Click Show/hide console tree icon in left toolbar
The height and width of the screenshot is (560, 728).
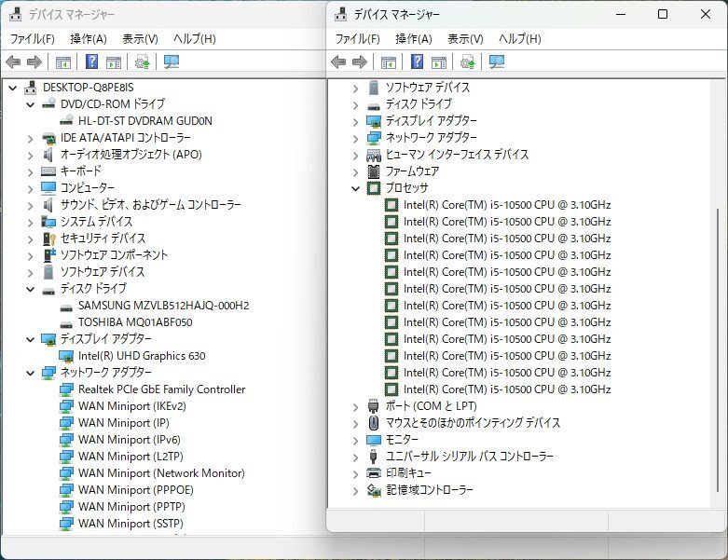pyautogui.click(x=63, y=61)
